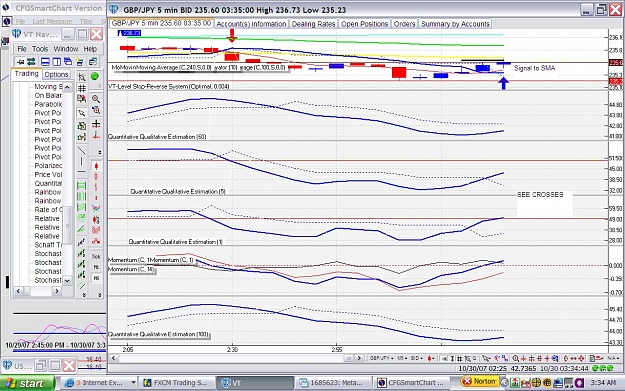Image resolution: width=625 pixels, height=391 pixels.
Task: Select the vertical line drawing tool
Action: [x=81, y=161]
